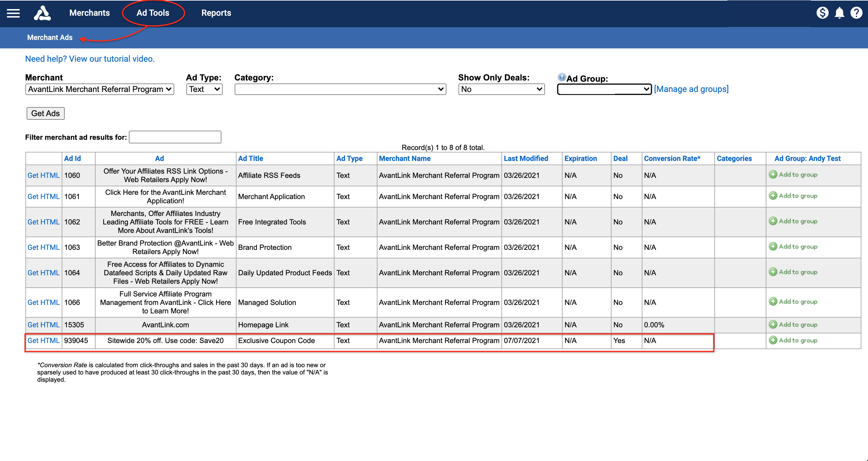Image resolution: width=868 pixels, height=461 pixels.
Task: Add ad 1060 to group
Action: click(793, 175)
